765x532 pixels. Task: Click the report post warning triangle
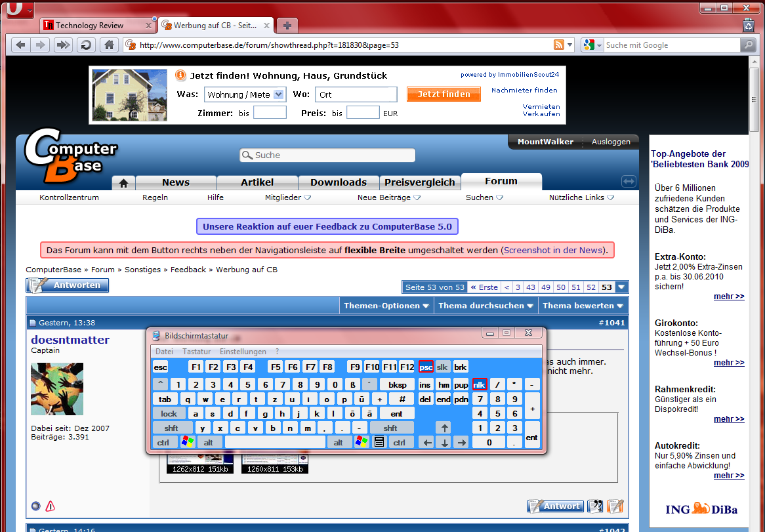pyautogui.click(x=51, y=506)
